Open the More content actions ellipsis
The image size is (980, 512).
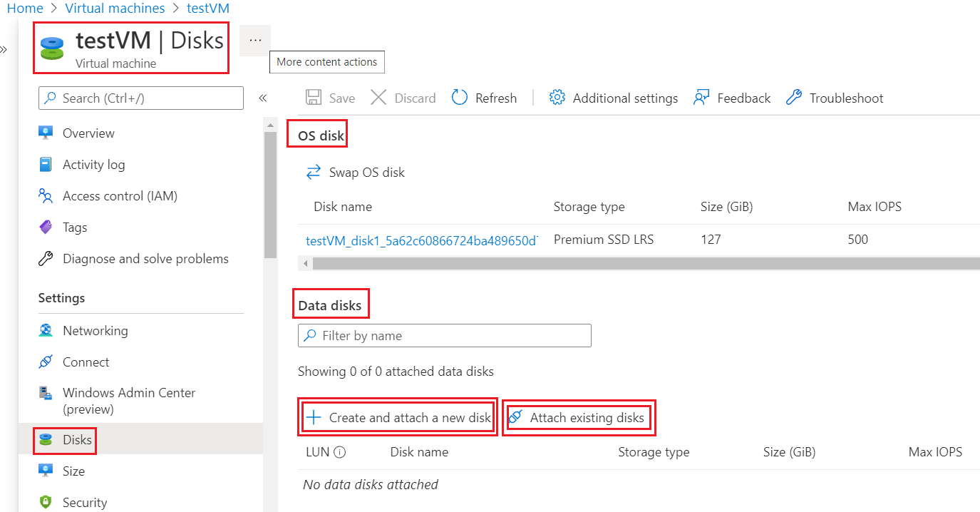coord(255,41)
